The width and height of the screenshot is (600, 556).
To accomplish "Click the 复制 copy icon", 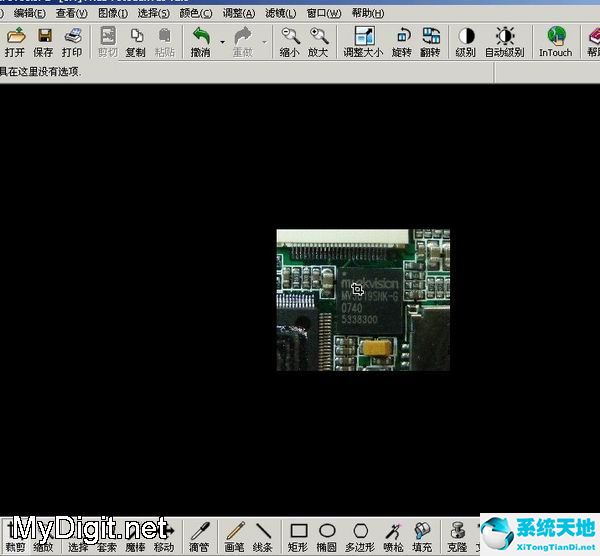I will [x=136, y=42].
